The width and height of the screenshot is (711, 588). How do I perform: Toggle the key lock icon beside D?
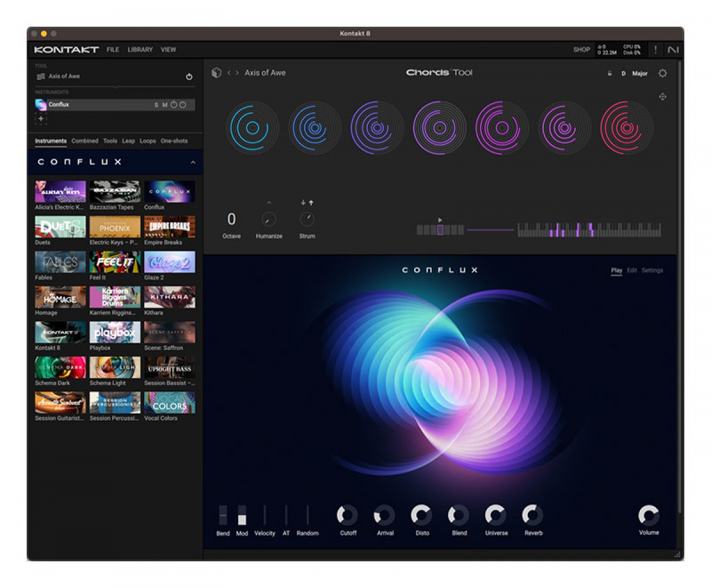[609, 73]
